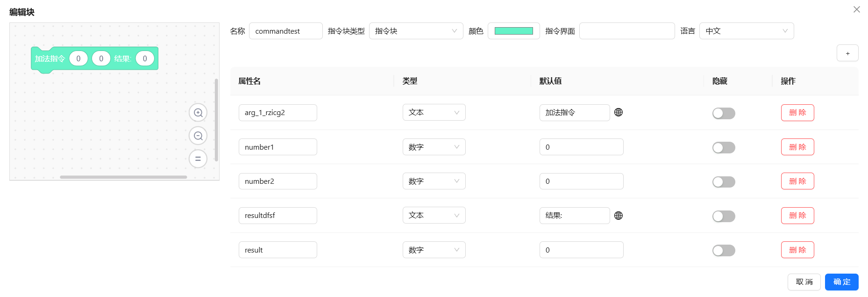The height and width of the screenshot is (297, 868).
Task: Delete the number1 attribute row
Action: click(x=797, y=147)
